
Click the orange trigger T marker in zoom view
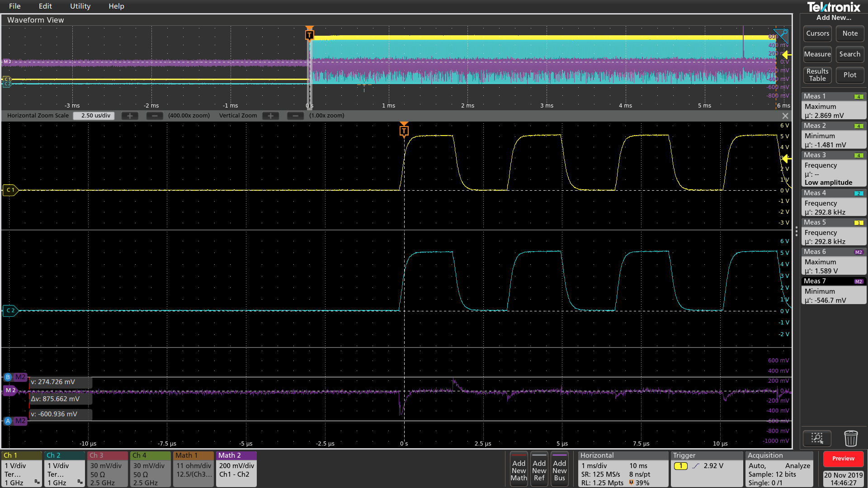pos(404,131)
